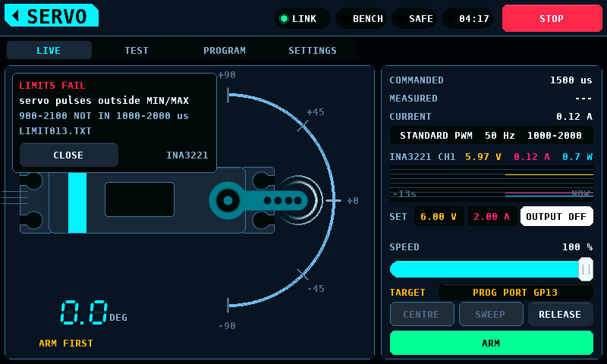Click the SWEEP button
Screen dimensions: 607x364
tap(490, 314)
